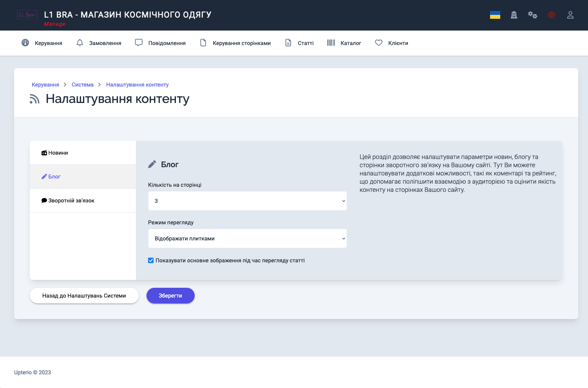Click the Керування сторінками page icon
This screenshot has height=388, width=588.
pyautogui.click(x=203, y=43)
